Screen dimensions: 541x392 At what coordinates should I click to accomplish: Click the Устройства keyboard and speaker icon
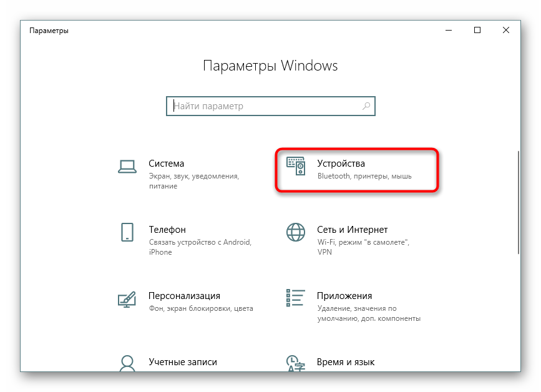click(296, 166)
